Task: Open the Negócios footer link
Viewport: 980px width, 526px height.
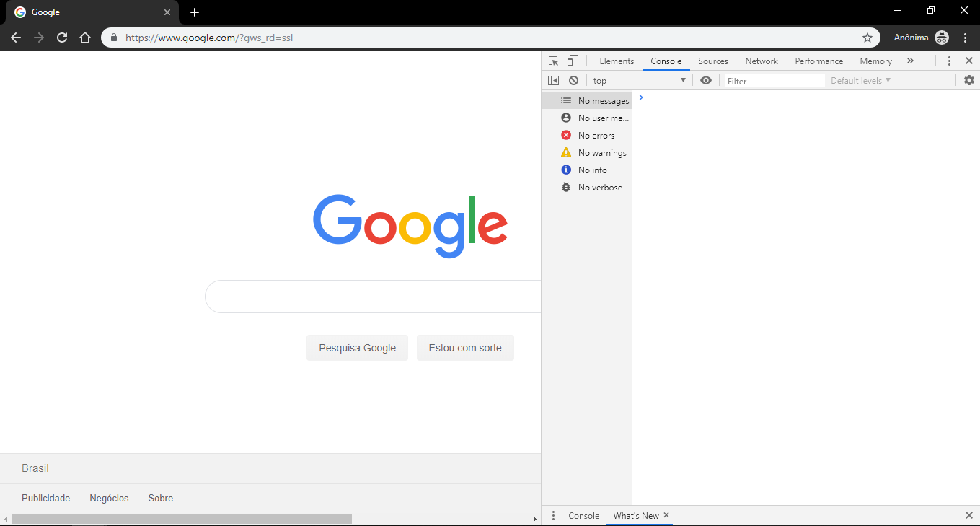Action: (109, 499)
